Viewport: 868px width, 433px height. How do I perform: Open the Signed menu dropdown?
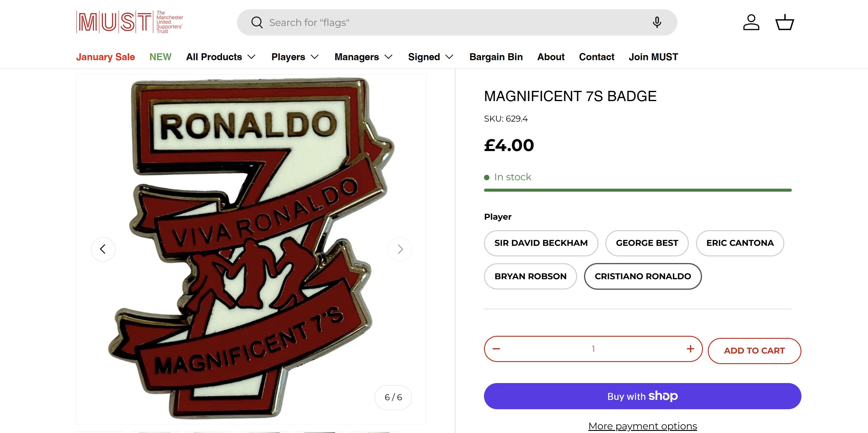pos(430,57)
